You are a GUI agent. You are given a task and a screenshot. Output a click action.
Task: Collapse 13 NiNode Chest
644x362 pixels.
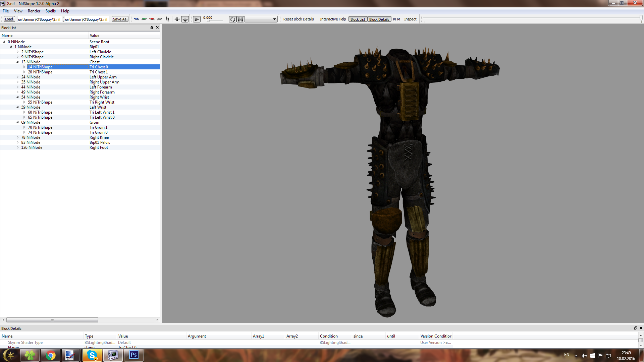coord(17,62)
